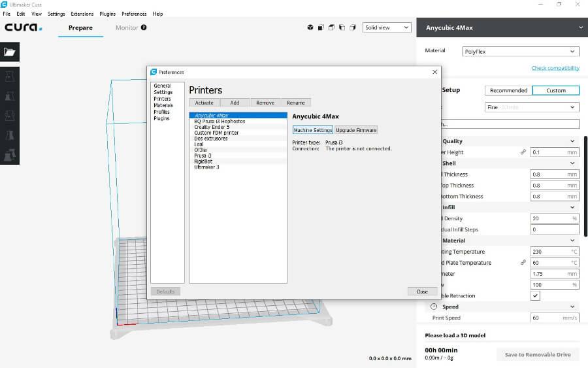The image size is (588, 368).
Task: Switch print setup to Recommended mode
Action: click(x=508, y=90)
